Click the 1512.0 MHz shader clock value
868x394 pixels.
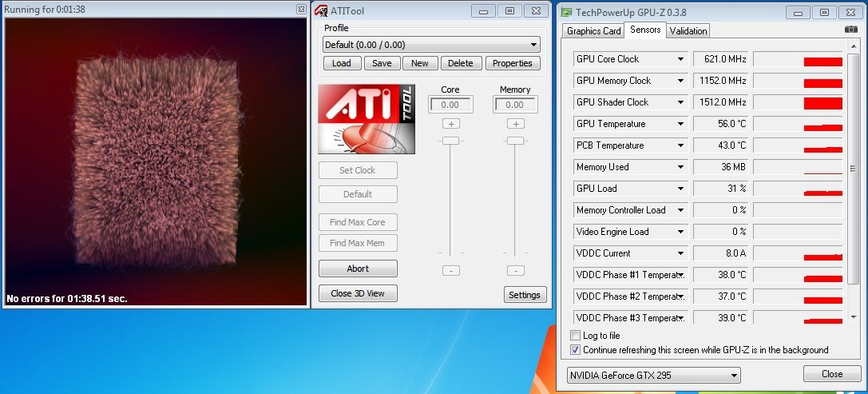click(x=721, y=102)
